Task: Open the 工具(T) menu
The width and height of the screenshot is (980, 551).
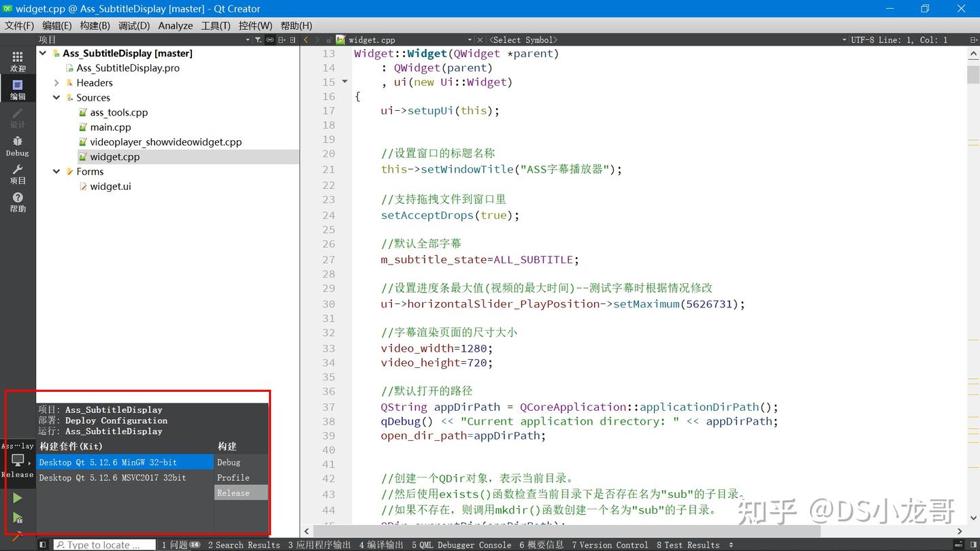Action: 216,25
